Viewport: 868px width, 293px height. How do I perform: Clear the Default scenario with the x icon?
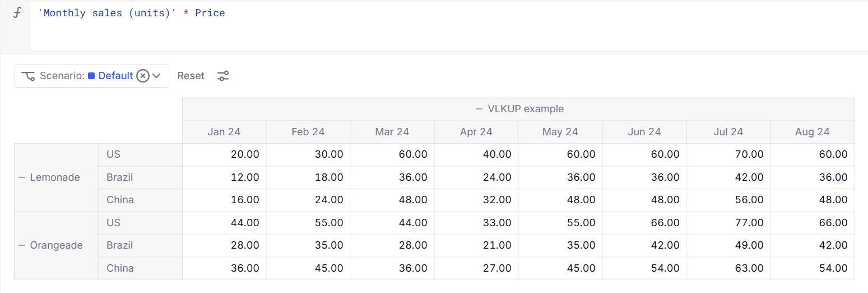[x=143, y=76]
